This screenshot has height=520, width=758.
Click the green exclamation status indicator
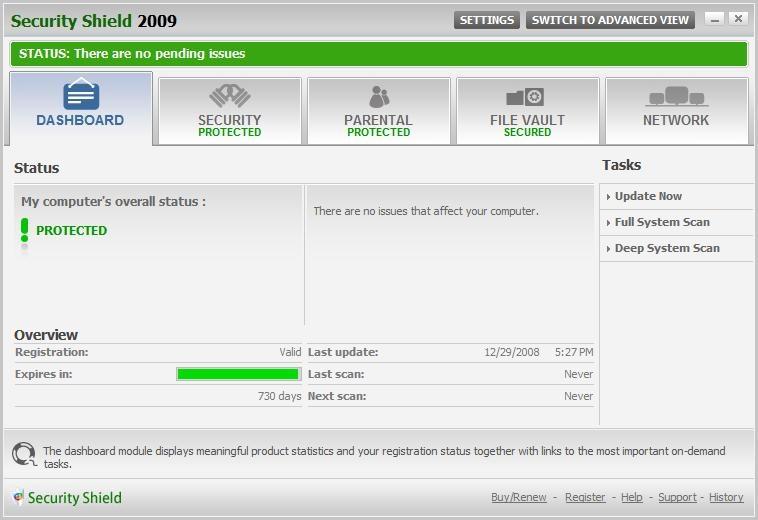tap(25, 230)
